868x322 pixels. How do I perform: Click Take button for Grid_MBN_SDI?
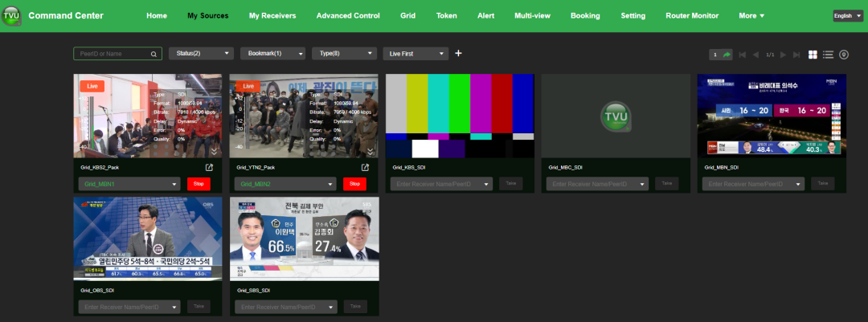pyautogui.click(x=823, y=184)
